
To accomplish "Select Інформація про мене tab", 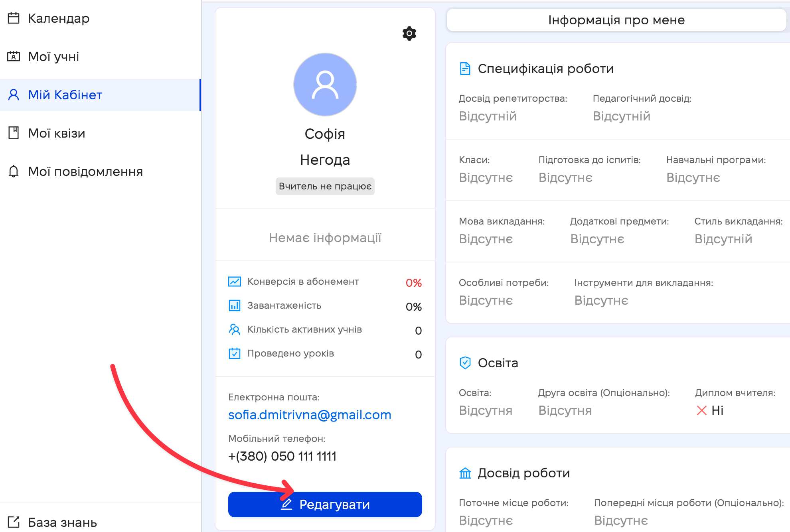I will [616, 20].
